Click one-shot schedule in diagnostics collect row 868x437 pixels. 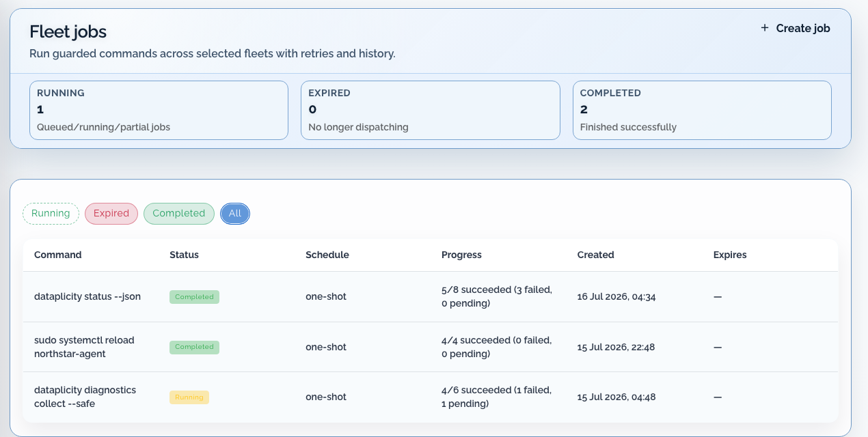(x=326, y=397)
